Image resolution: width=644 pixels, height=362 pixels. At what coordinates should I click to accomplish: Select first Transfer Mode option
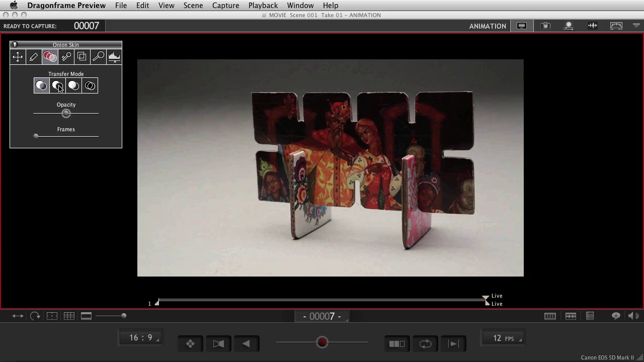point(42,86)
